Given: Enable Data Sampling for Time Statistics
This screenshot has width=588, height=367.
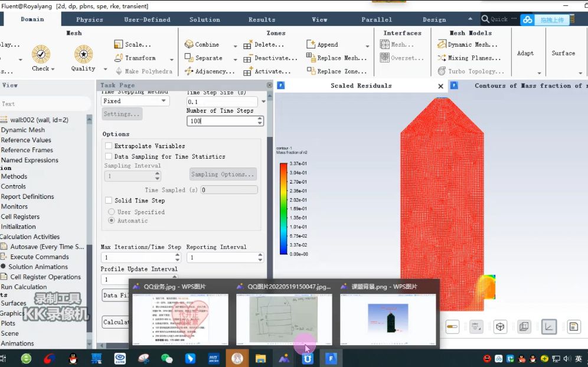Looking at the screenshot, I should (x=109, y=156).
